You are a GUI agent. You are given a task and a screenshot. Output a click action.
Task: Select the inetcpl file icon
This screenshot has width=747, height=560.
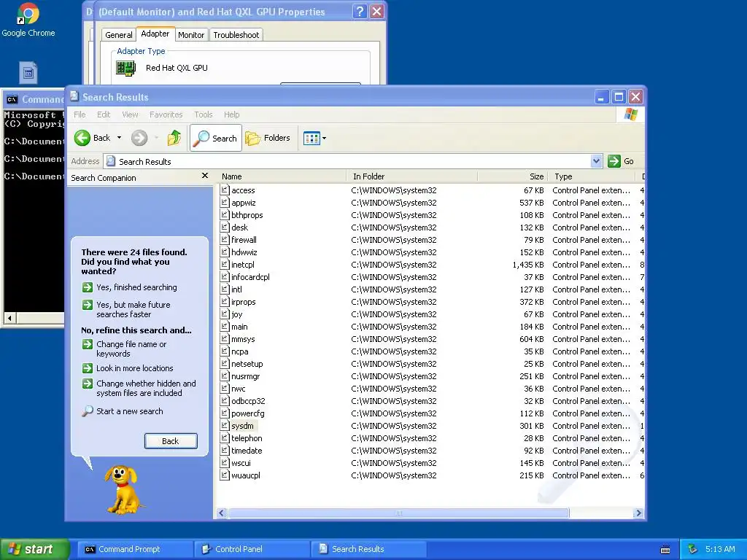(225, 264)
